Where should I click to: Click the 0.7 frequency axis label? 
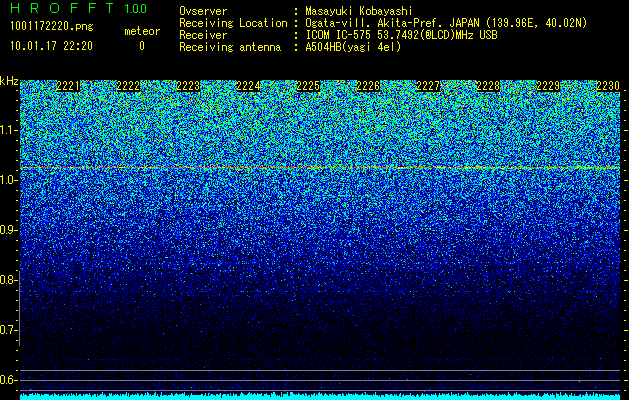pyautogui.click(x=9, y=330)
